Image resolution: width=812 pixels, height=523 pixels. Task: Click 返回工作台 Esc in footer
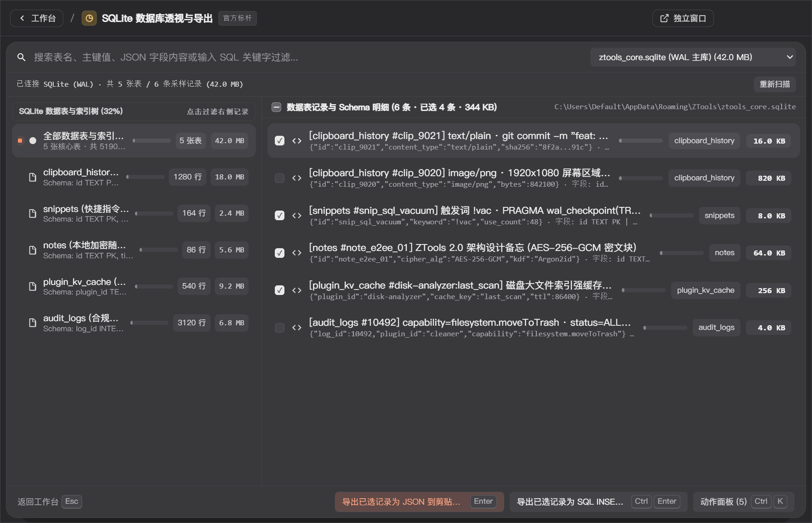50,502
